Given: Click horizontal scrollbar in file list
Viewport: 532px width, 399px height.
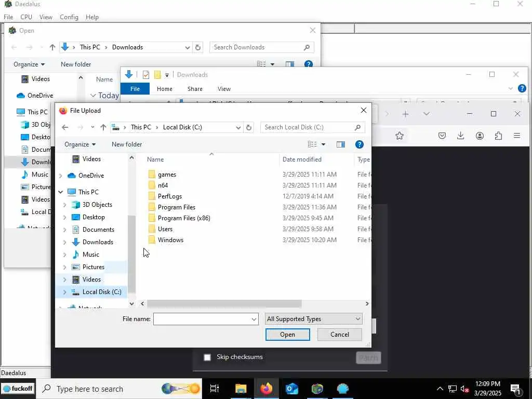Looking at the screenshot, I should tap(224, 303).
